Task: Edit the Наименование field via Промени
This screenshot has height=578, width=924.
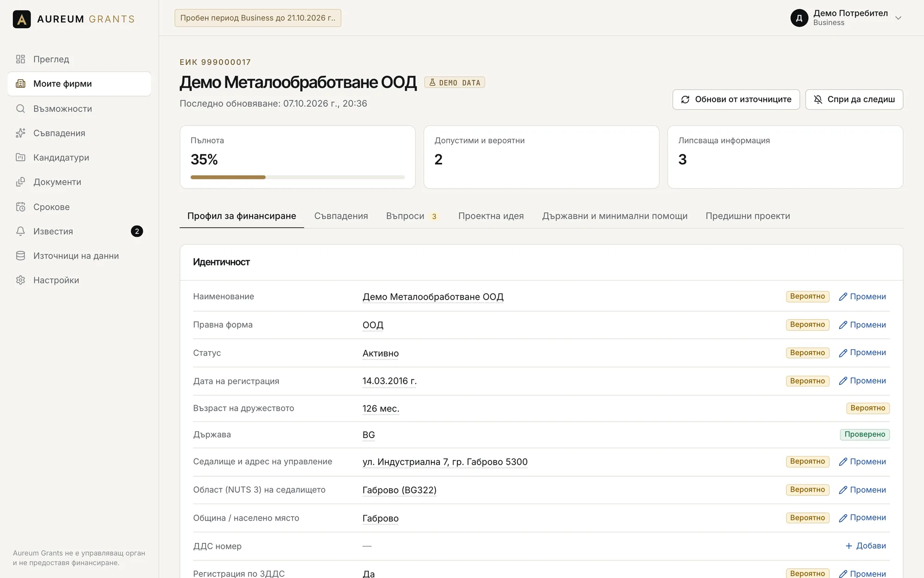Action: (862, 296)
